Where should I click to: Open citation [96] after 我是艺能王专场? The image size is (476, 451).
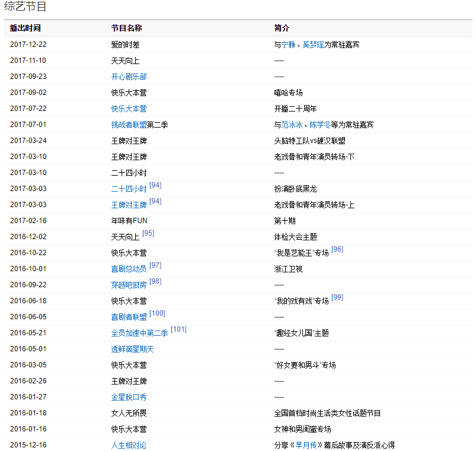(x=337, y=249)
